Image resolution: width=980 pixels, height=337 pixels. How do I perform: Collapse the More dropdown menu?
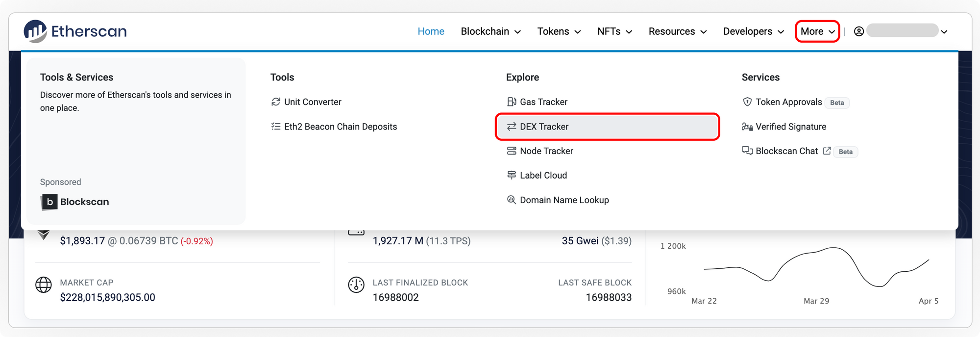click(x=817, y=31)
